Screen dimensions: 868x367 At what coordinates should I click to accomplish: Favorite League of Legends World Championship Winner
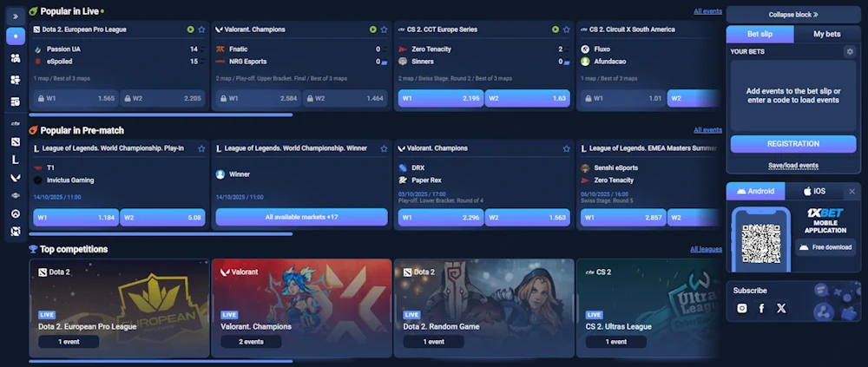384,148
